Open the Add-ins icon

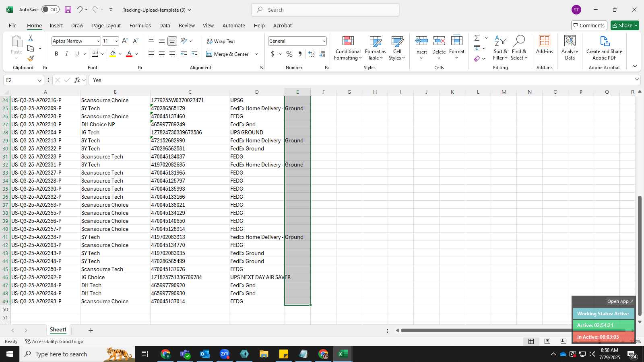coord(545,44)
